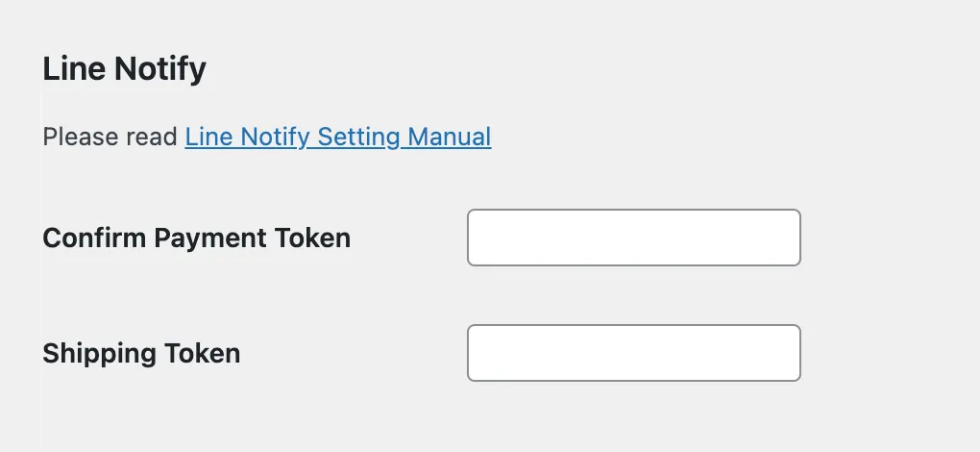The height and width of the screenshot is (452, 980).
Task: Click the word "Setting" in the manual link
Action: pyautogui.click(x=358, y=137)
